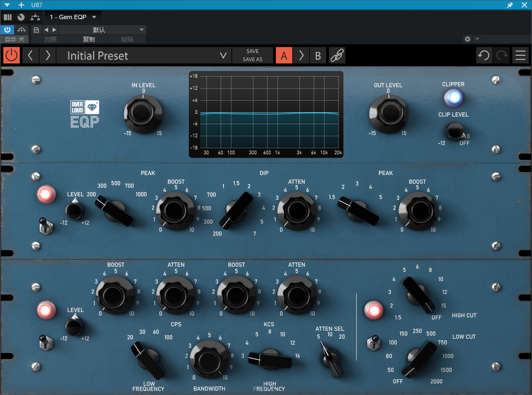Screen dimensions: 532x395
Task: Click the OUT LEVEL knob
Action: tap(389, 113)
